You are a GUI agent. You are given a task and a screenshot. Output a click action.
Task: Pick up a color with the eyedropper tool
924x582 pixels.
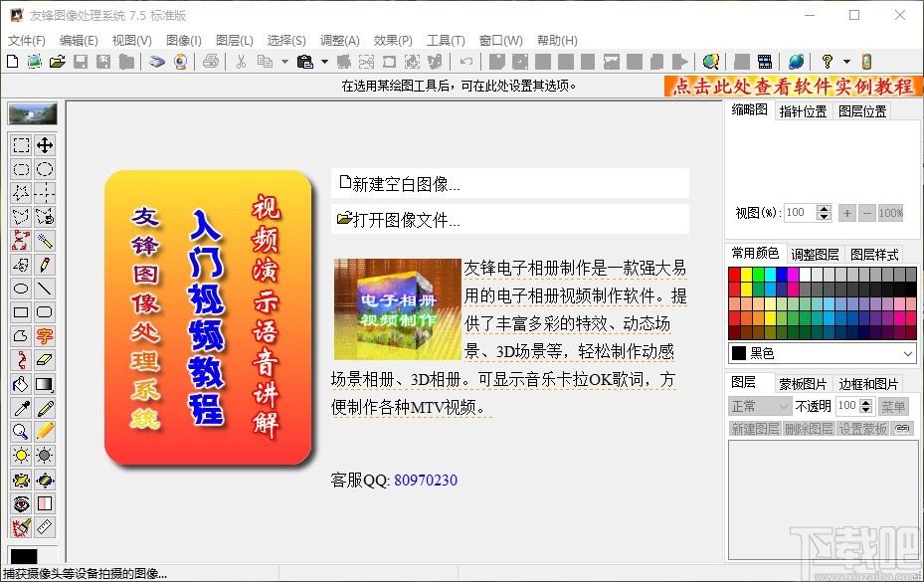tap(22, 408)
